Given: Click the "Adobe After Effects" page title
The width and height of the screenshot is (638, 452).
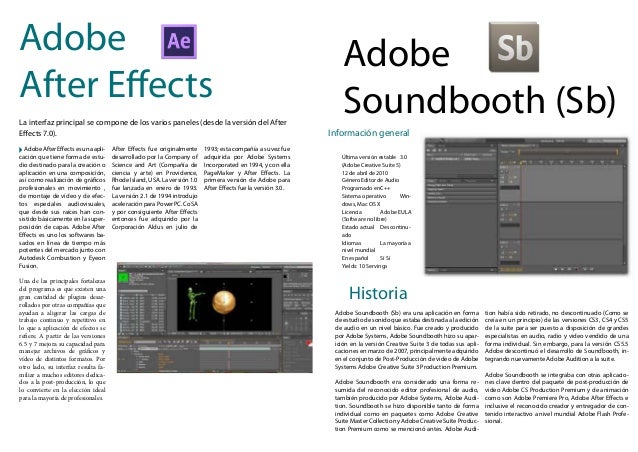Looking at the screenshot, I should coord(116,60).
